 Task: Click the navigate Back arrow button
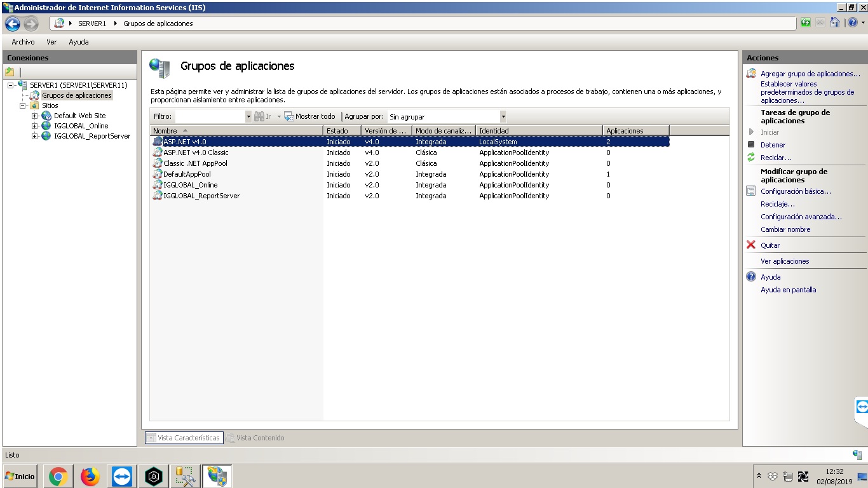pyautogui.click(x=13, y=24)
